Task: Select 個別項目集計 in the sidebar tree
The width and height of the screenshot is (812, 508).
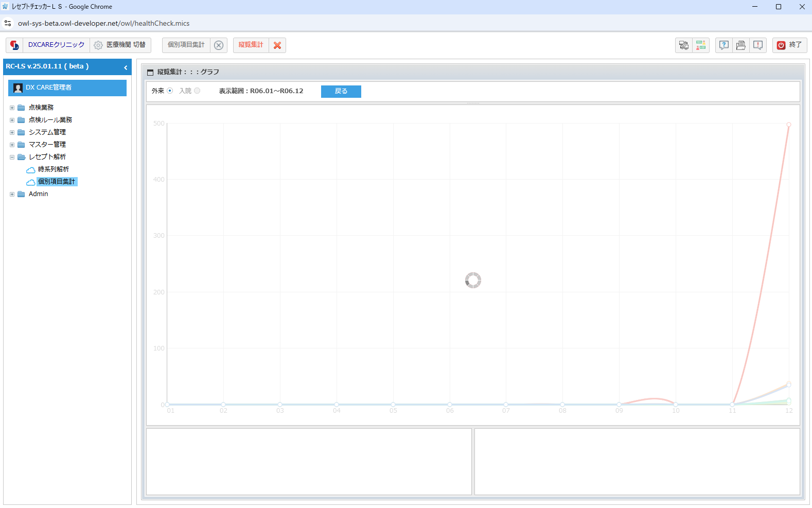Action: 57,182
